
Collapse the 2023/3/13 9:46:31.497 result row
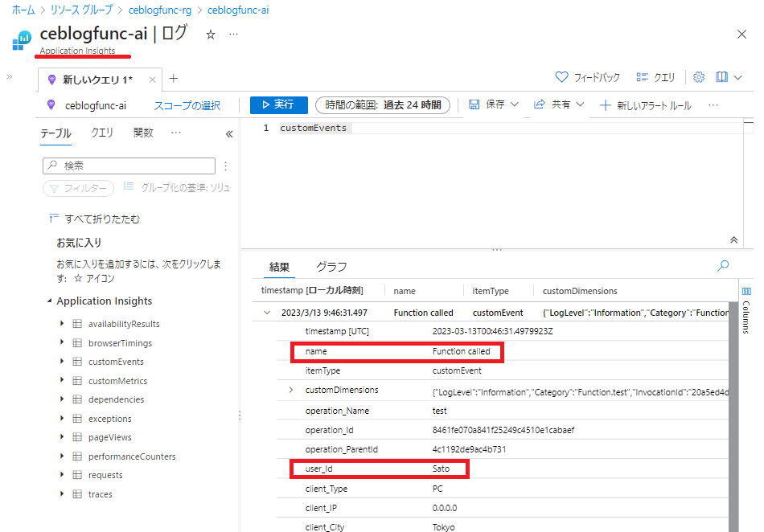click(267, 313)
